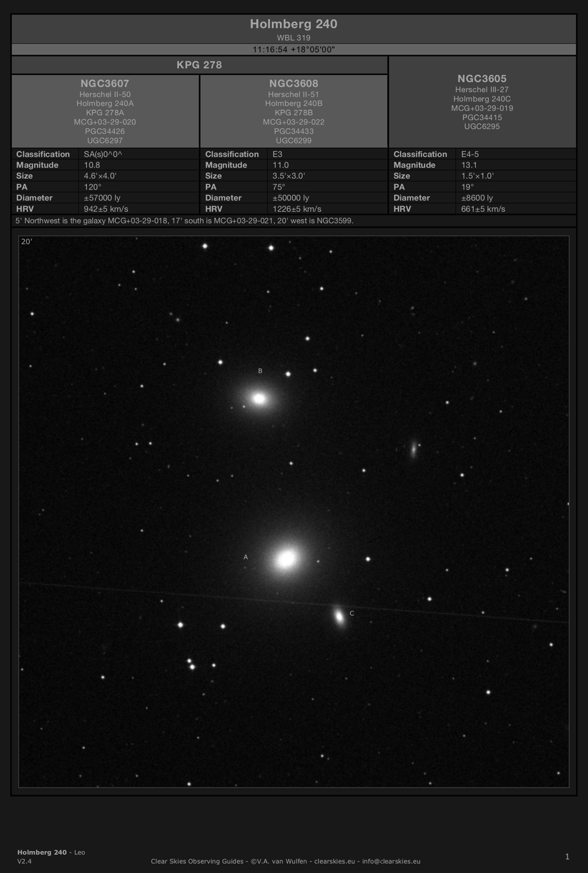588x873 pixels.
Task: Click the bright galaxy beside label A
Action: (x=286, y=559)
